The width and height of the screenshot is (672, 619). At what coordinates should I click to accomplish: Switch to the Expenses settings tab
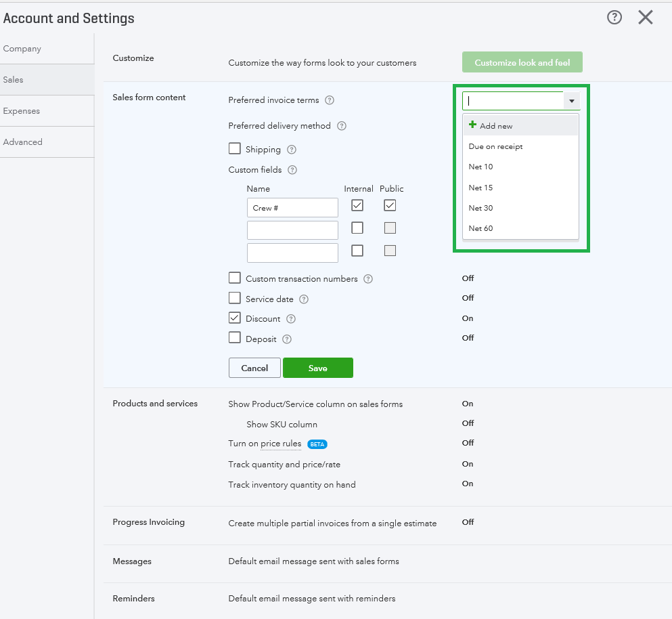22,111
